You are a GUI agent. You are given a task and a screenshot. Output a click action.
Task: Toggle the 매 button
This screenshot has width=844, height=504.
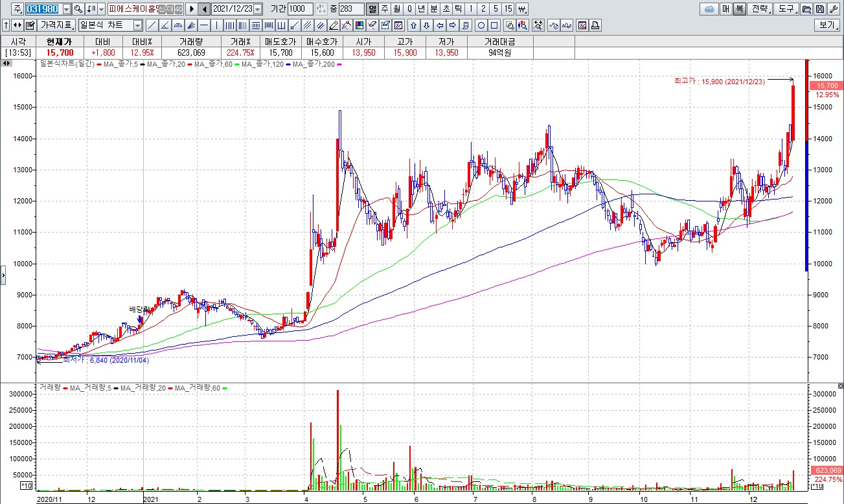tap(726, 9)
